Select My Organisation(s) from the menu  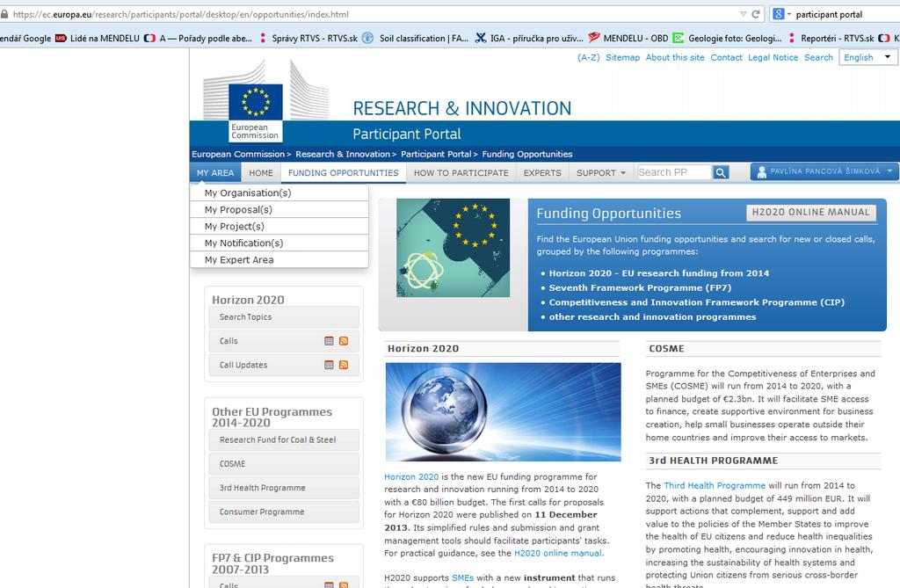(279, 193)
